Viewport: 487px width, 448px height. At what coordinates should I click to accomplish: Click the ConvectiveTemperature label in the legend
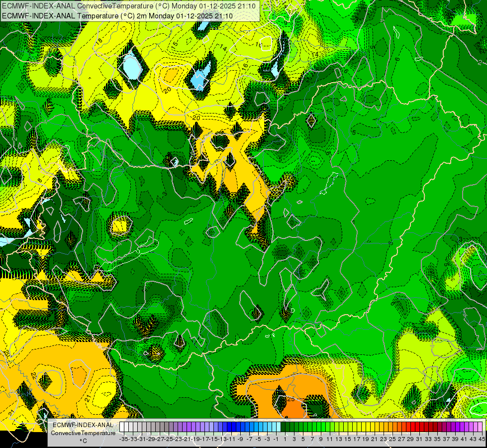point(83,433)
